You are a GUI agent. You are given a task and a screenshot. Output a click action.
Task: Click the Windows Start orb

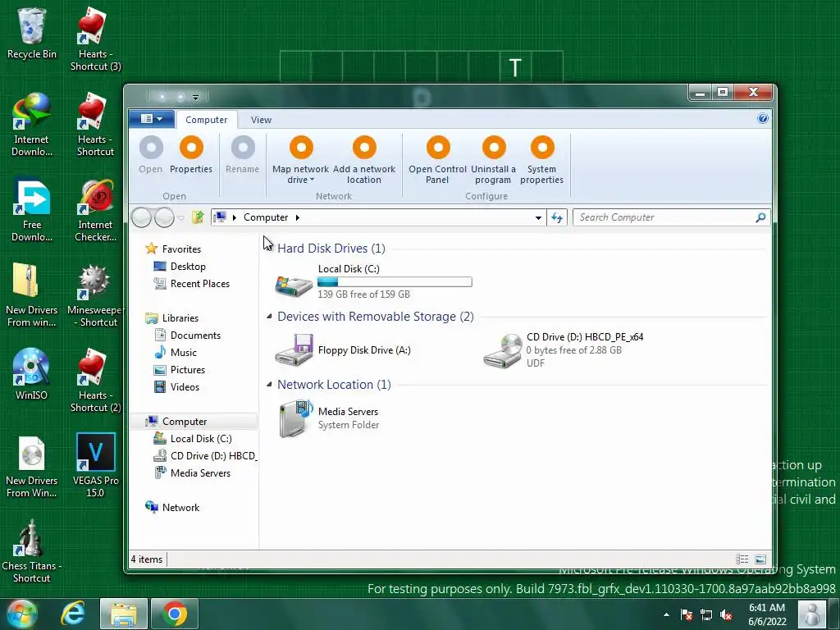[21, 614]
